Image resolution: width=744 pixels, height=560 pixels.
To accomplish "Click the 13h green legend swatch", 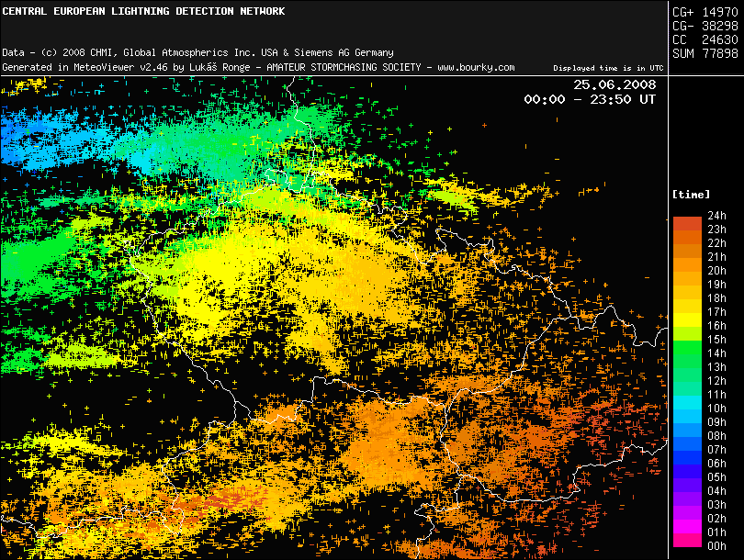I will pos(687,362).
